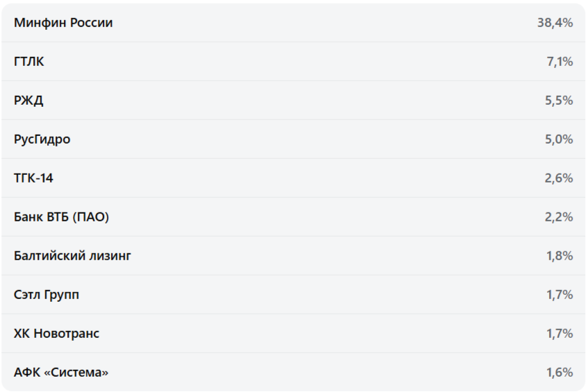Click the РусГидро issuer name
This screenshot has width=588, height=392.
[x=42, y=139]
